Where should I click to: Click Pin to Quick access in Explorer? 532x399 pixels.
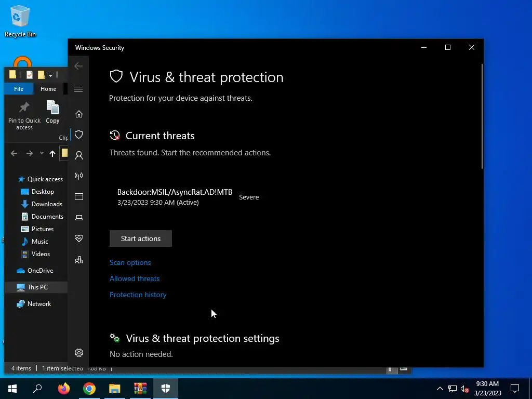click(24, 116)
